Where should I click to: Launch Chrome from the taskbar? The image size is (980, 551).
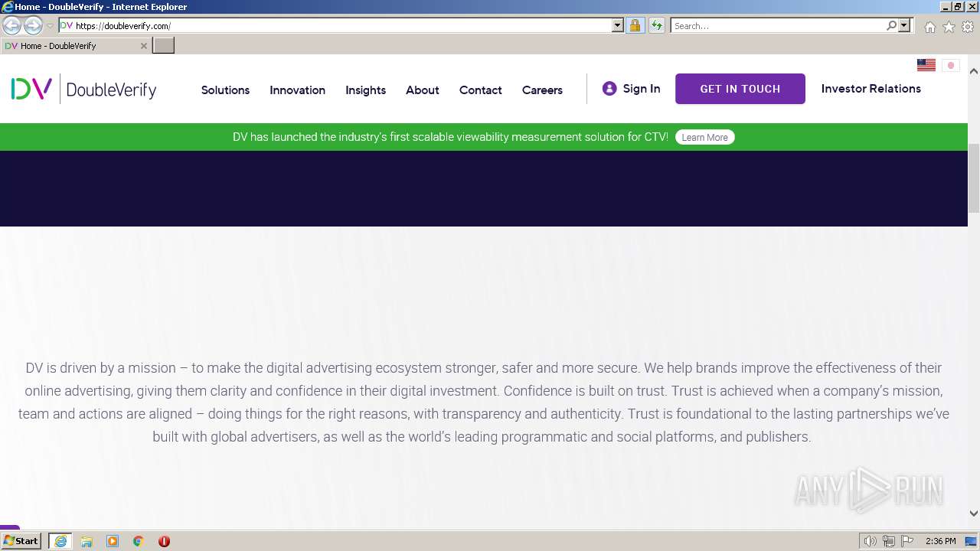139,541
